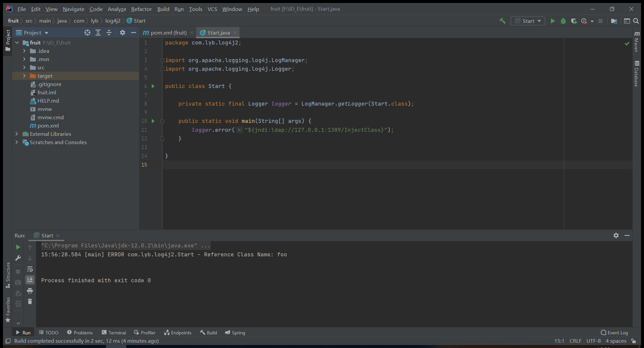Expand the target folder

[x=24, y=76]
